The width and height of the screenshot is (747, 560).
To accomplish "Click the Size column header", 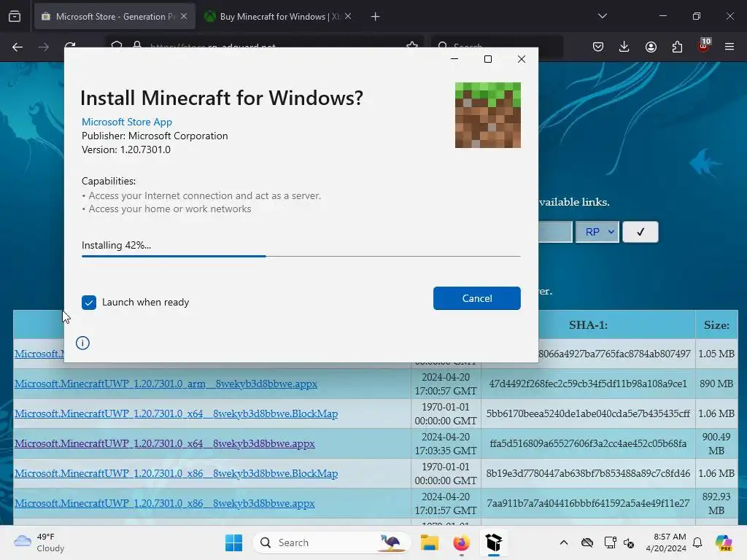I will coord(716,325).
